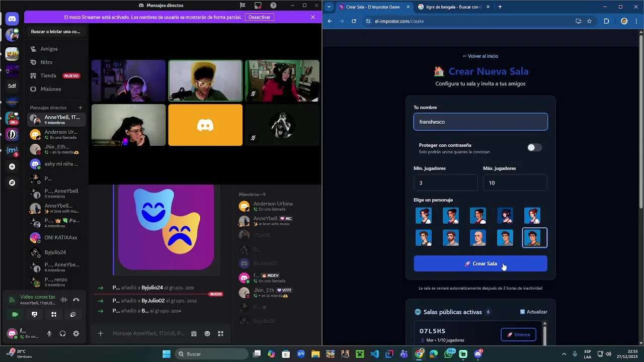Screen dimensions: 644x362
Task: Edit the Mín. jugadores field
Action: coord(445,183)
